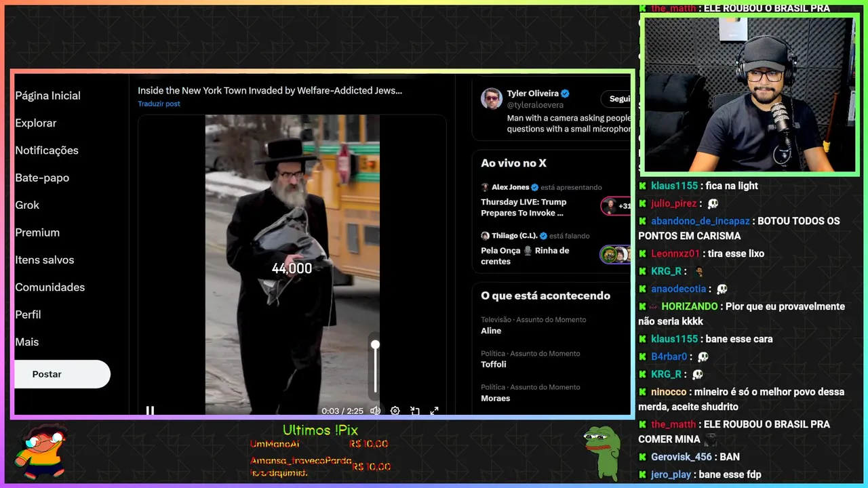
Task: Click the Ultimos !Pix overlay title
Action: [x=320, y=430]
